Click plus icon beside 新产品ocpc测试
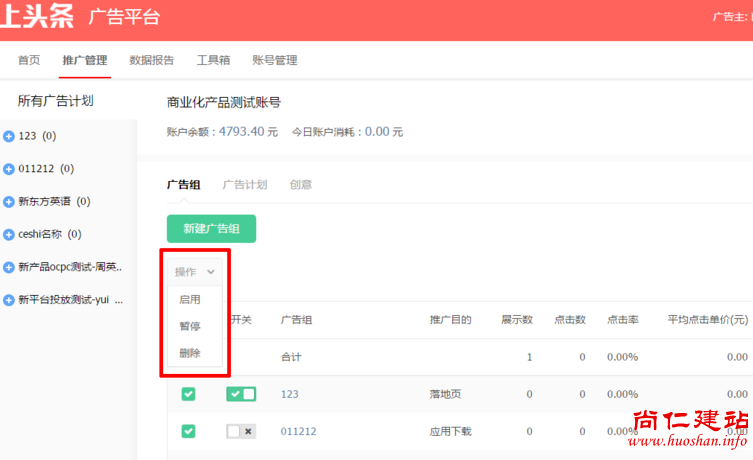The image size is (753, 460). 9,268
